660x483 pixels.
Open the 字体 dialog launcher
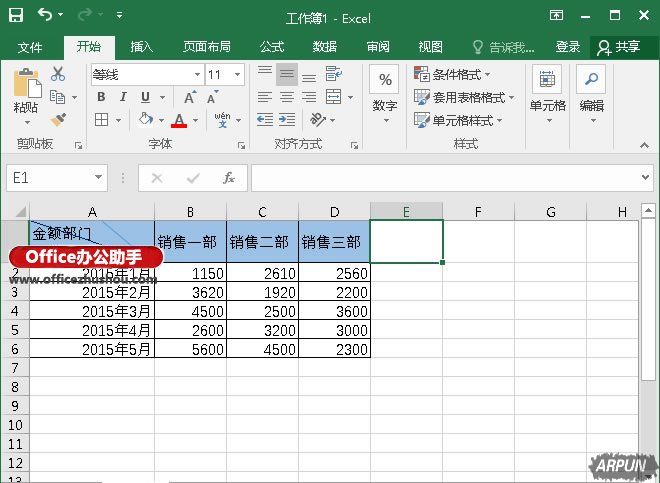(241, 145)
